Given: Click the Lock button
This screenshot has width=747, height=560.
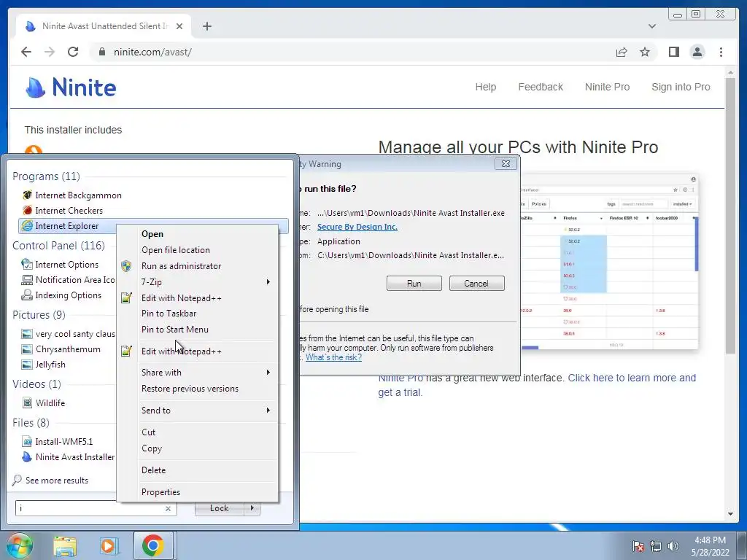Looking at the screenshot, I should pyautogui.click(x=219, y=508).
